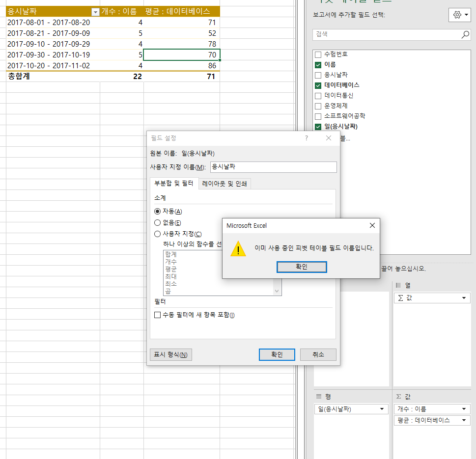
Task: Click the help question mark in 필드 설정
Action: 307,138
